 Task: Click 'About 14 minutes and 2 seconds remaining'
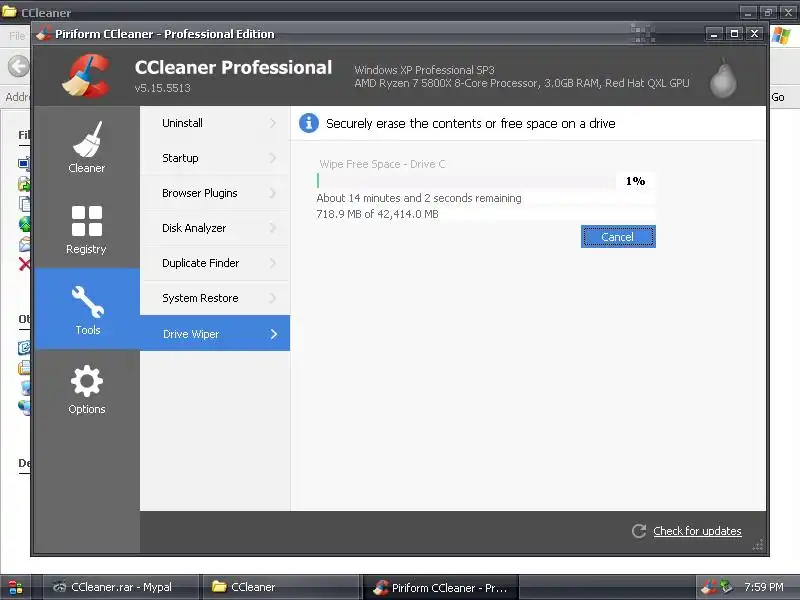click(x=419, y=198)
